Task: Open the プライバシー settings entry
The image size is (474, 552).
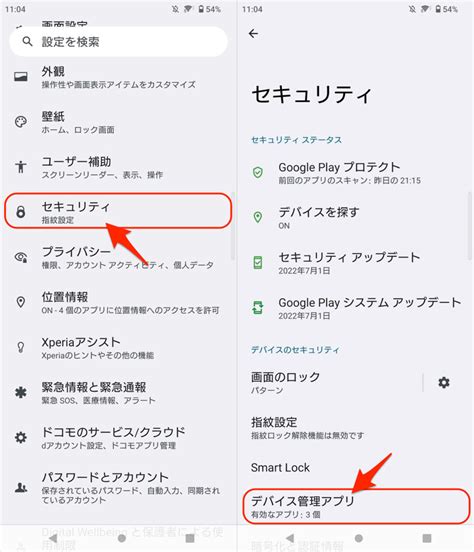Action: 118,257
